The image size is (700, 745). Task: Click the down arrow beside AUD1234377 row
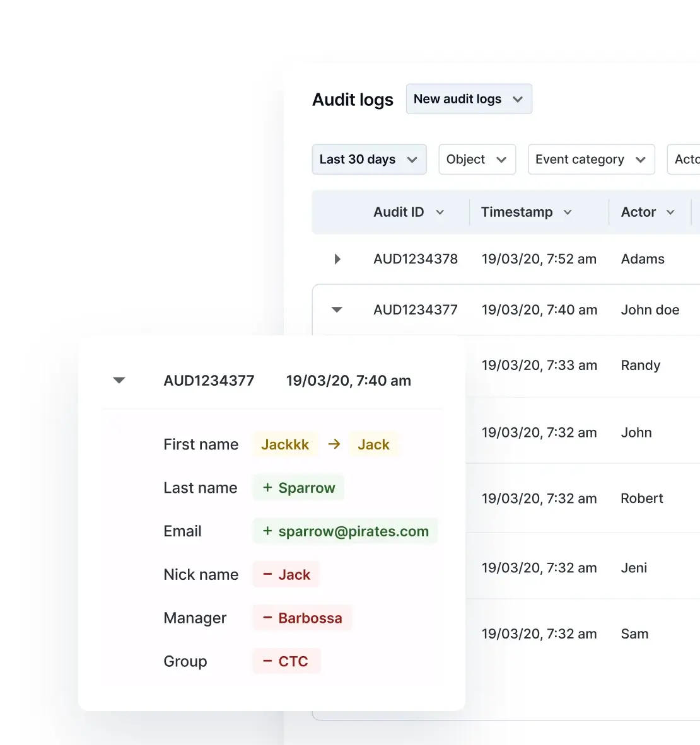tap(337, 309)
